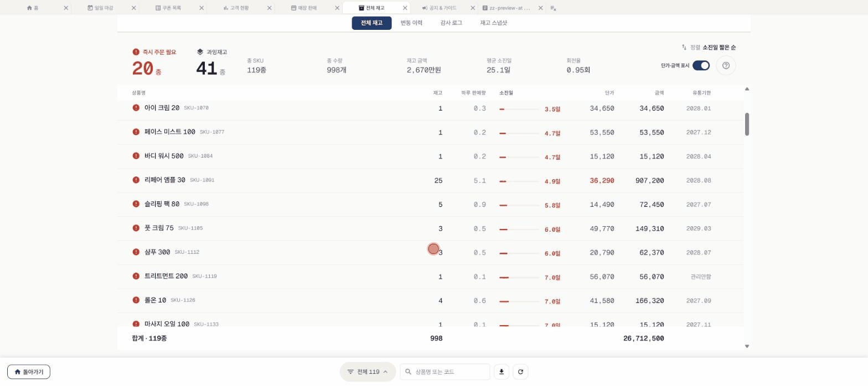Viewport: 868px width, 386px height.
Task: Switch to the 고객 현황 tab
Action: click(236, 8)
